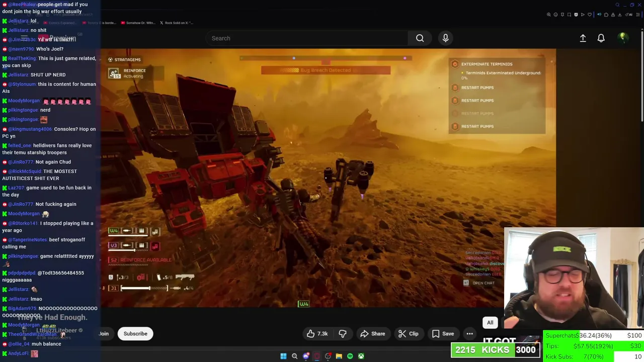Bookmark page with the heart icon
This screenshot has width=644, height=362.
pyautogui.click(x=590, y=15)
